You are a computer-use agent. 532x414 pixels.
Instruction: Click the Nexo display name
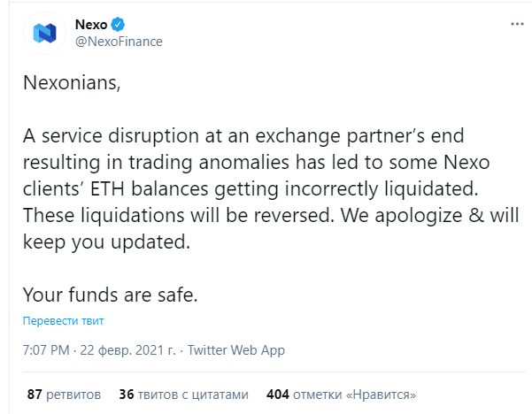(x=91, y=25)
